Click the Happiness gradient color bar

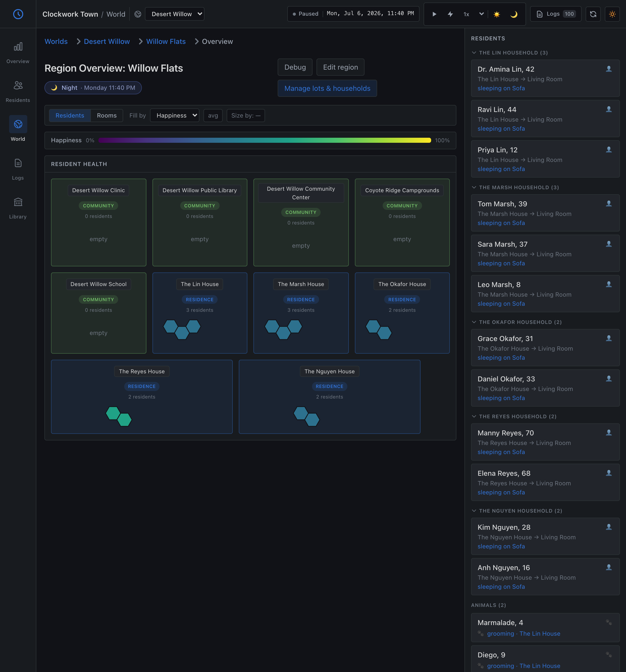[x=265, y=140]
